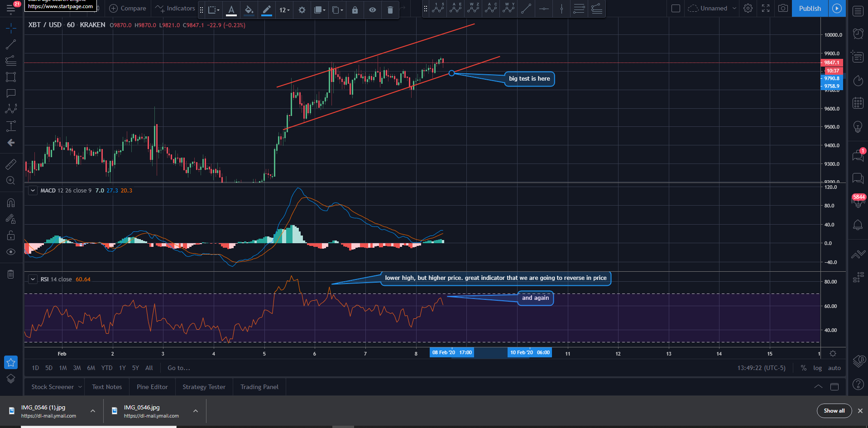Open the watchlist panel icon
This screenshot has width=868, height=428.
tap(858, 11)
